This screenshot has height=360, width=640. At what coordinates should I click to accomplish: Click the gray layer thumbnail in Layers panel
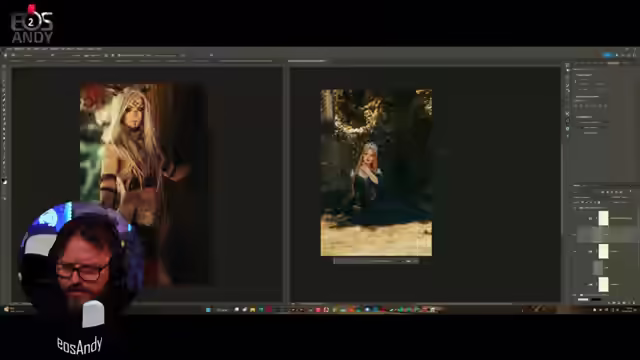[x=598, y=268]
